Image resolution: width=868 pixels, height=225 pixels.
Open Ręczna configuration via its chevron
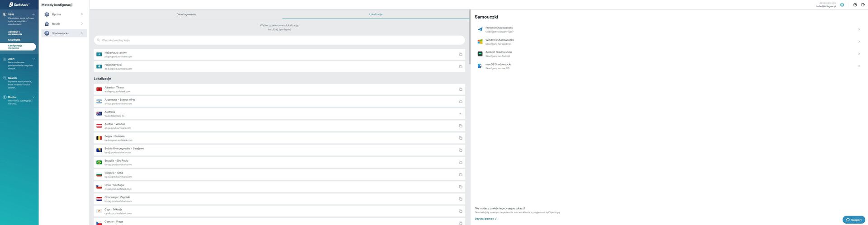click(82, 14)
